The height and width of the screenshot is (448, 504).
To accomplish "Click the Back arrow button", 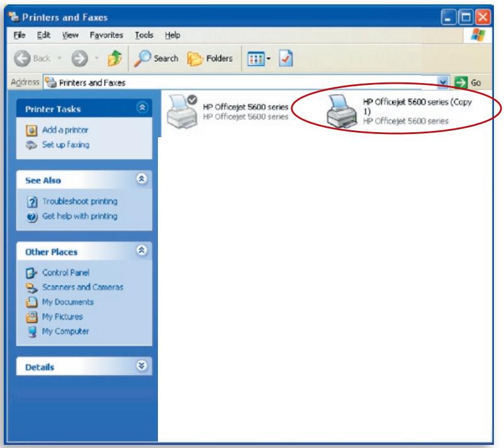I will (x=22, y=59).
